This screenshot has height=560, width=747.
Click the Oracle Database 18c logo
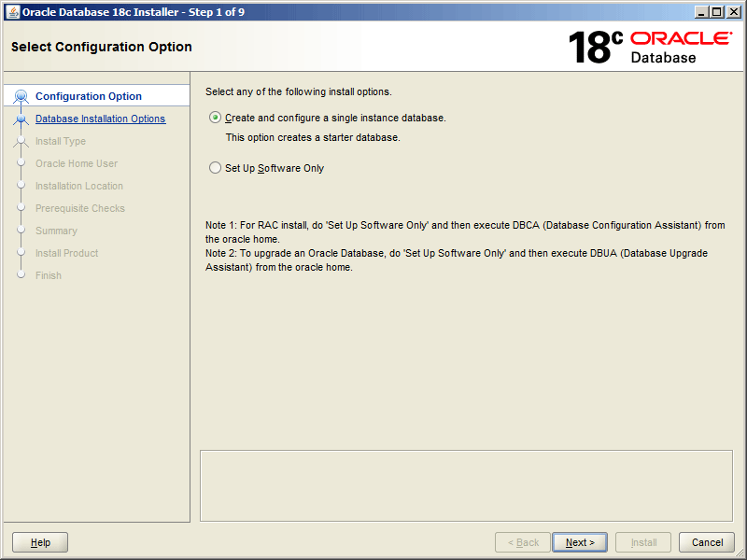tap(650, 47)
